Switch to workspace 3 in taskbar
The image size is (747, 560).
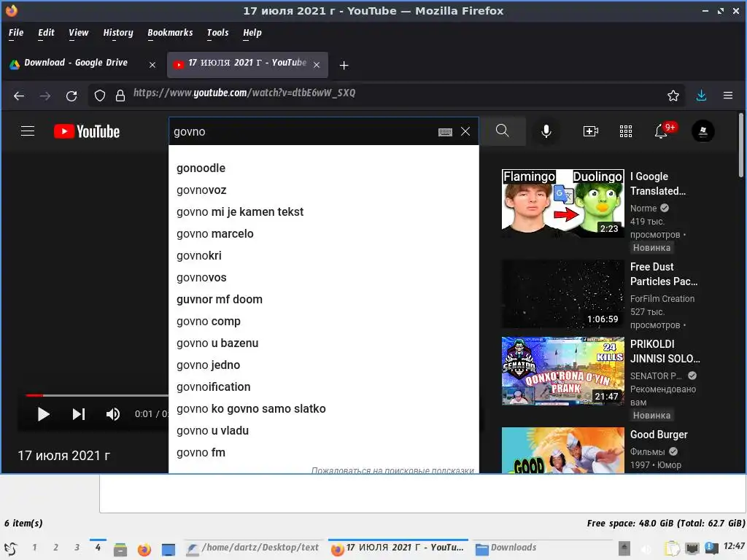pos(77,548)
